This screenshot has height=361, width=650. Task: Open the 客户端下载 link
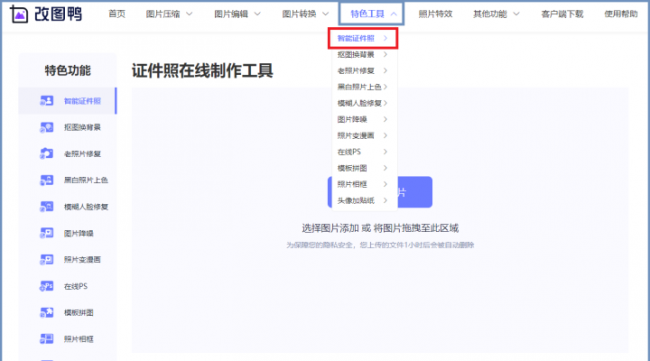coord(562,14)
